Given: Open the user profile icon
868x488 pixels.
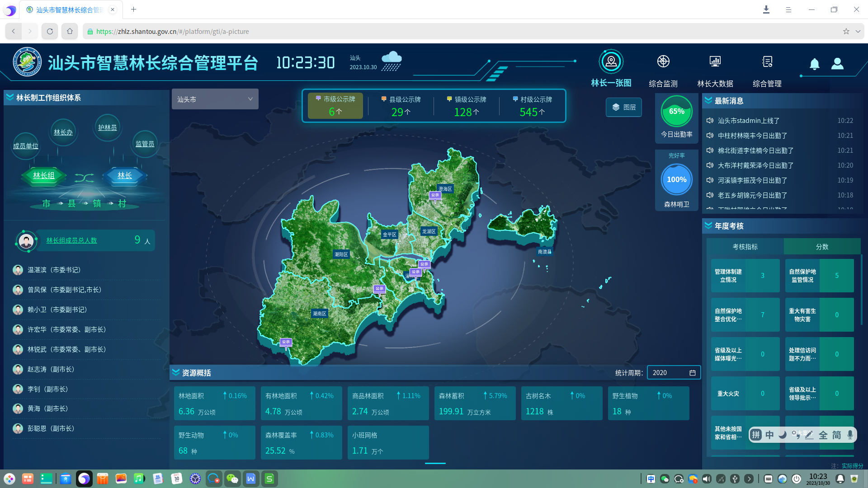Looking at the screenshot, I should [x=837, y=64].
